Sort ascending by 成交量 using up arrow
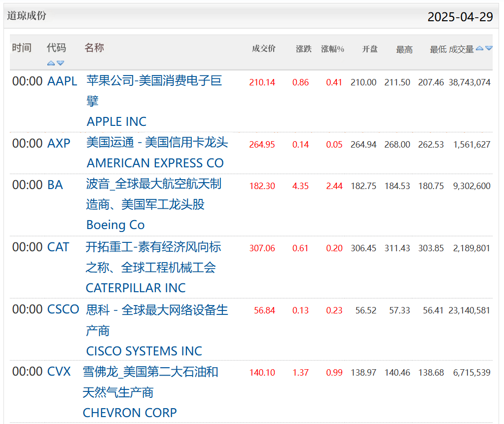The width and height of the screenshot is (504, 424). [x=479, y=48]
